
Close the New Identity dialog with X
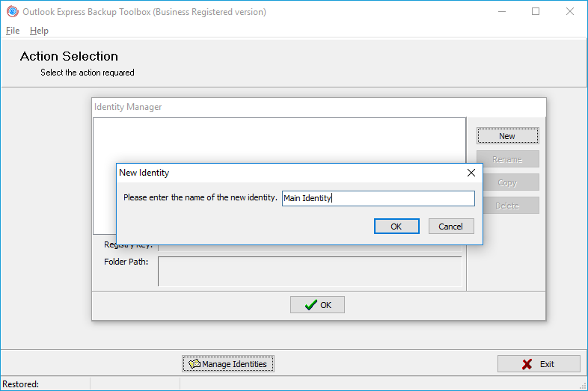(471, 173)
